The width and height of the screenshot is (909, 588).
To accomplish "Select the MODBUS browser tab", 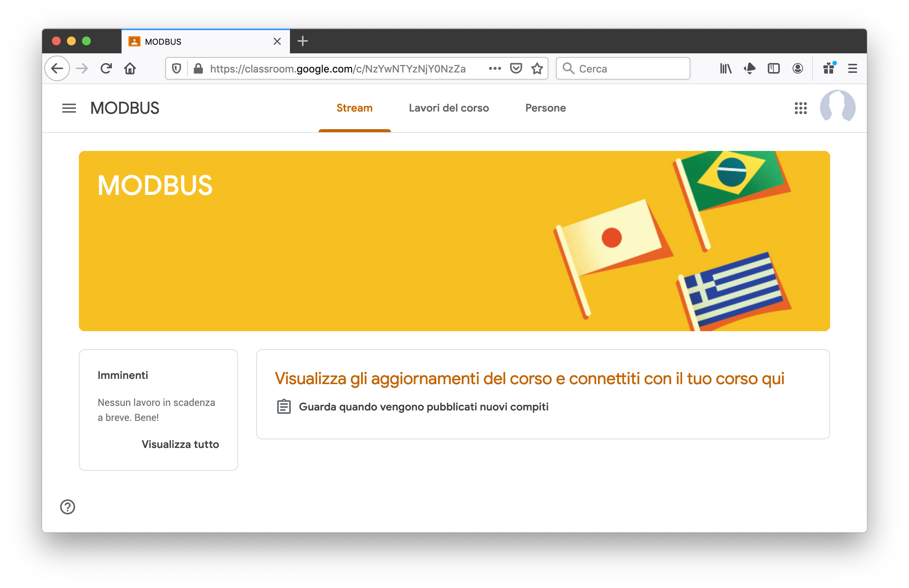I will [205, 41].
